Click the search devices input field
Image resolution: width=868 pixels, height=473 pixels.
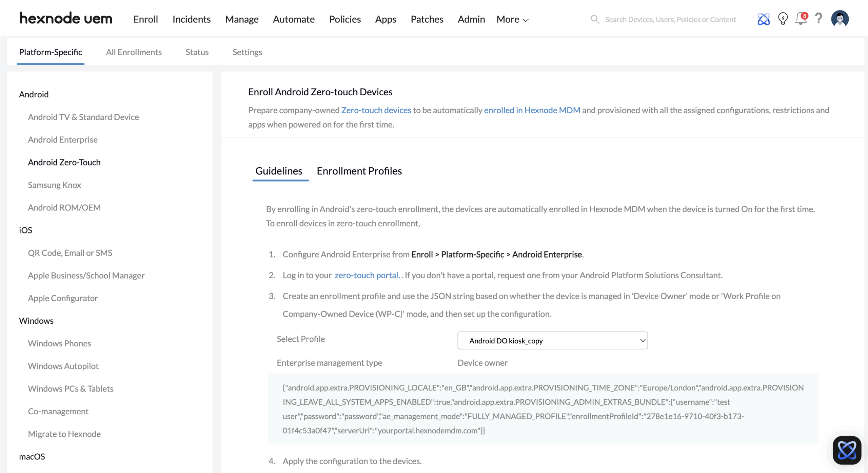(670, 19)
